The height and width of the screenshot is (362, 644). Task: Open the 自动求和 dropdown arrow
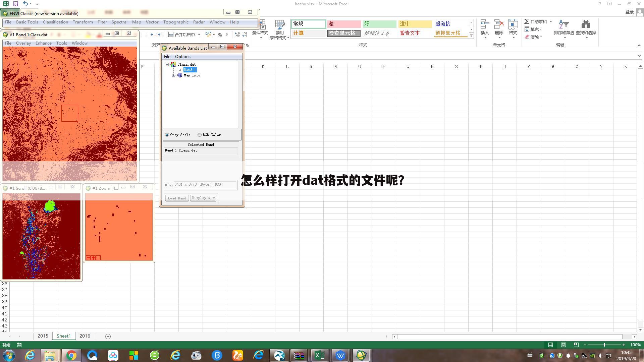coord(551,21)
